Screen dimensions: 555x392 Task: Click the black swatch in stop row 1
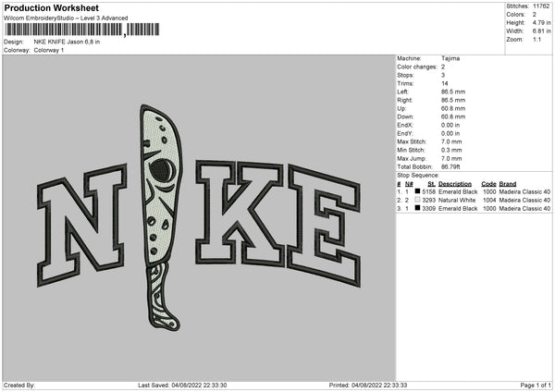point(417,191)
